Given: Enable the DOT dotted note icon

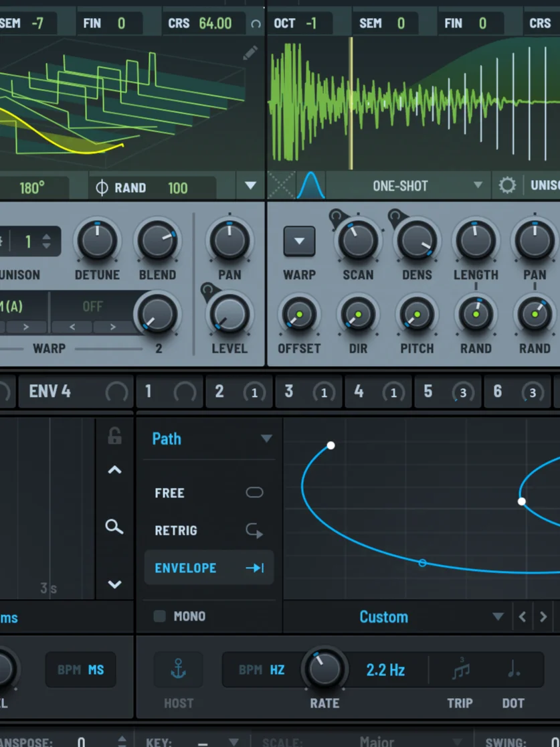Looking at the screenshot, I should tap(513, 669).
